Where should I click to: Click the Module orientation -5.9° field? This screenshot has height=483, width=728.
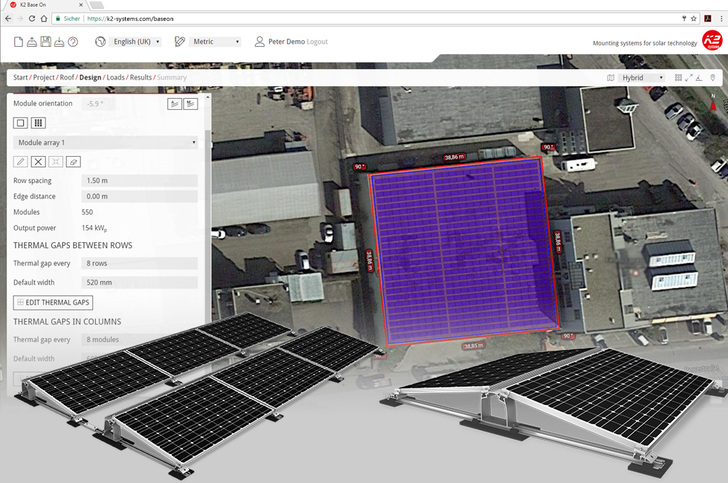98,104
